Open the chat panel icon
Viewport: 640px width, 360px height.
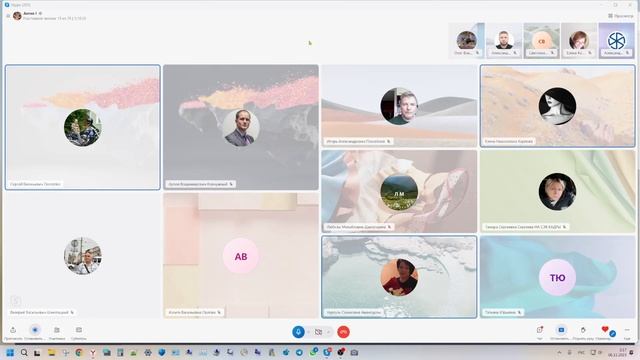click(x=540, y=330)
